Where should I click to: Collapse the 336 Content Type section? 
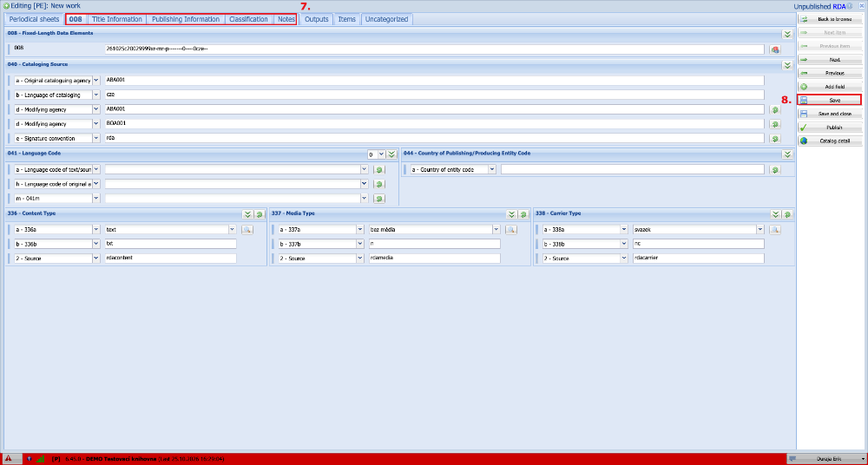[x=247, y=214]
